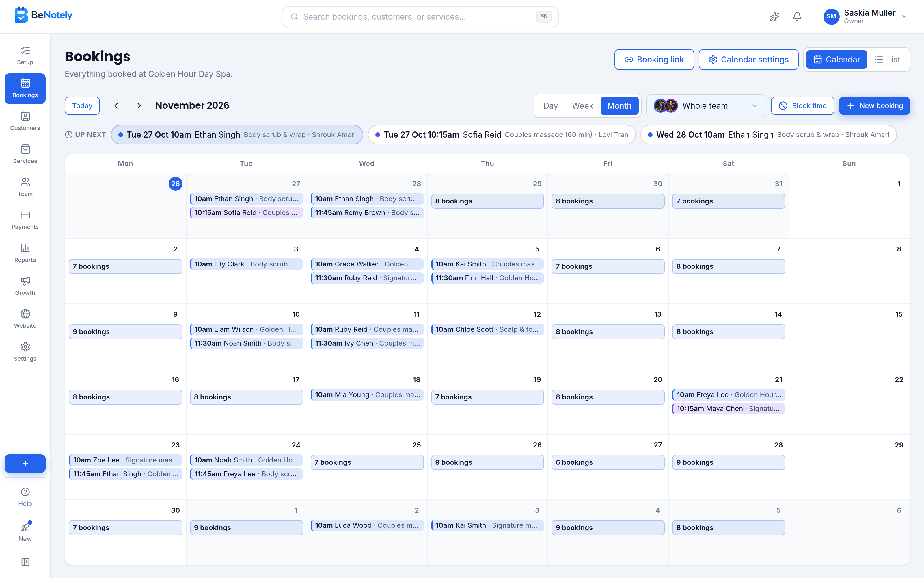Go to Customers section
Screen dimensions: 924x578
click(x=25, y=121)
